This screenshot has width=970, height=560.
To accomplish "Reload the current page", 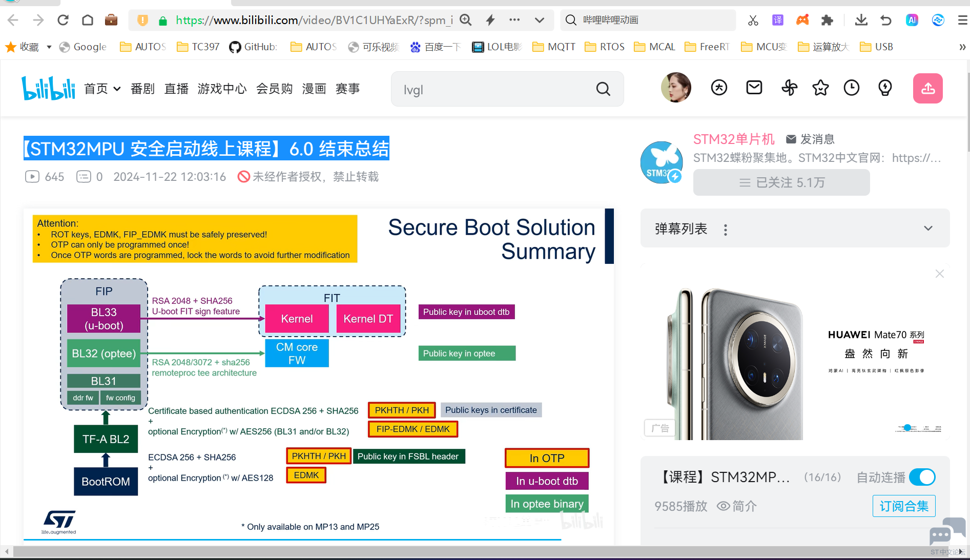I will (63, 20).
